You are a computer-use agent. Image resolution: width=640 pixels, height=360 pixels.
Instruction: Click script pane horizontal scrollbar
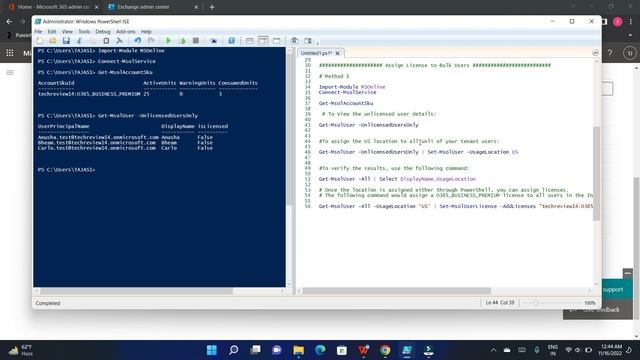point(396,291)
